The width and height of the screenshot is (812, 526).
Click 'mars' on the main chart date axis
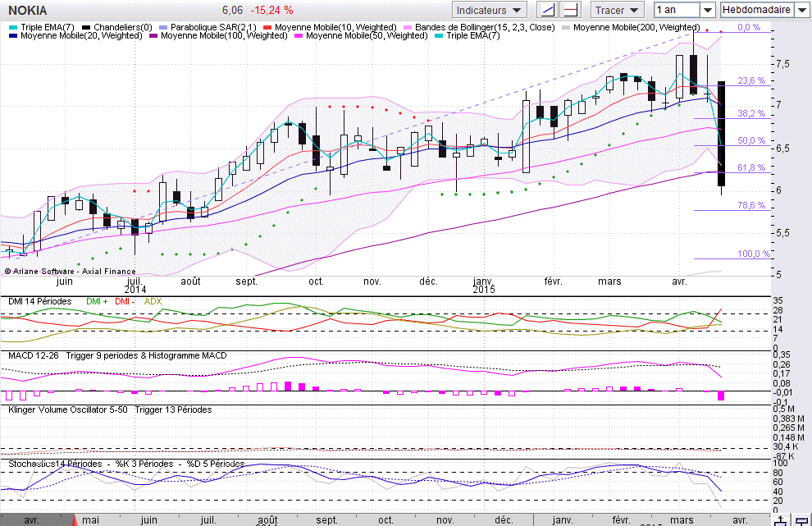pos(609,281)
